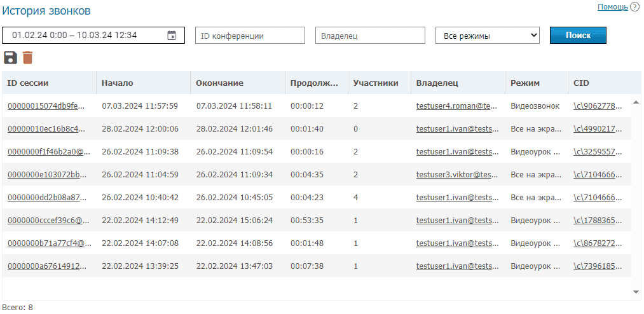Select duration cell 00:07:38
Viewport: 644px width, 314px height.
point(307,266)
